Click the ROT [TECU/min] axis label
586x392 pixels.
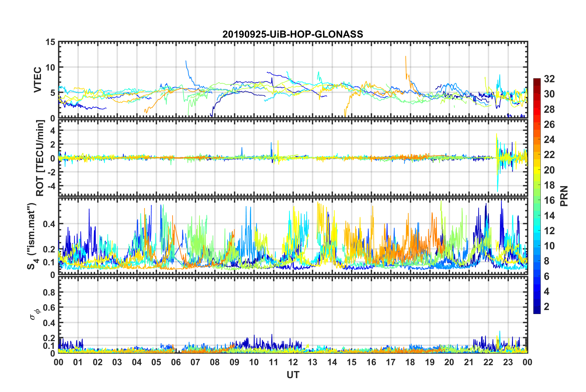[40, 158]
